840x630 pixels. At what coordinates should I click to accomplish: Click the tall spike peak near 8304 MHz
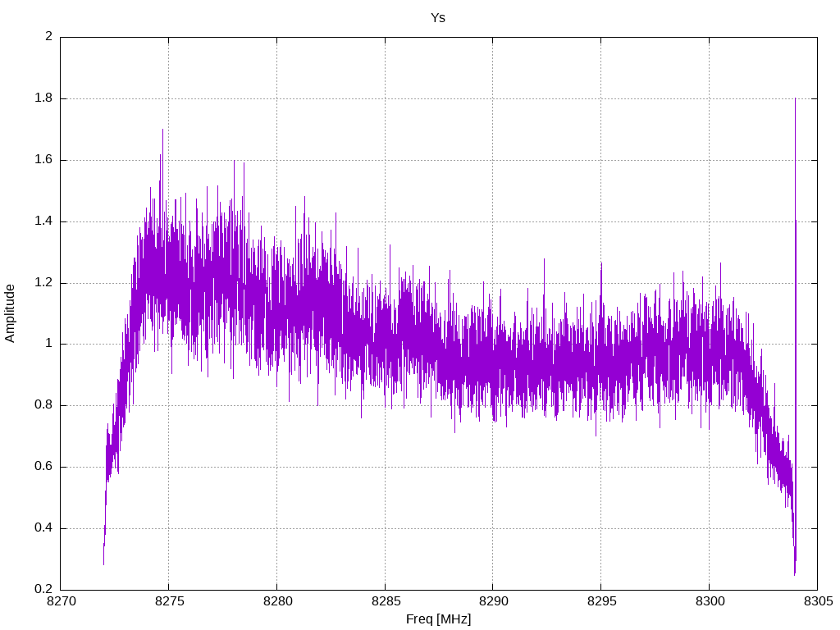(795, 99)
